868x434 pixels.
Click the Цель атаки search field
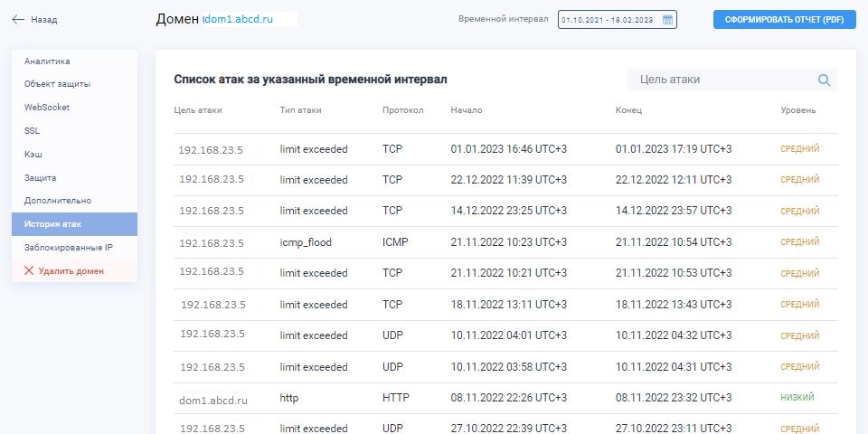(719, 80)
